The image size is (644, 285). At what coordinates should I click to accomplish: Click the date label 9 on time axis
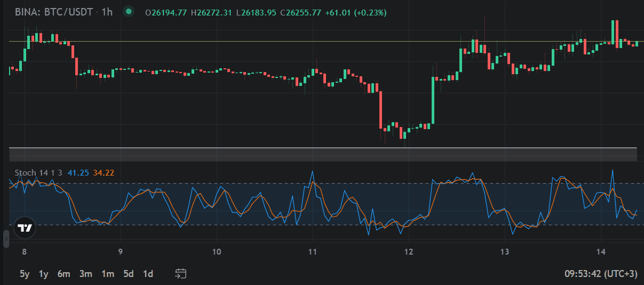click(121, 252)
